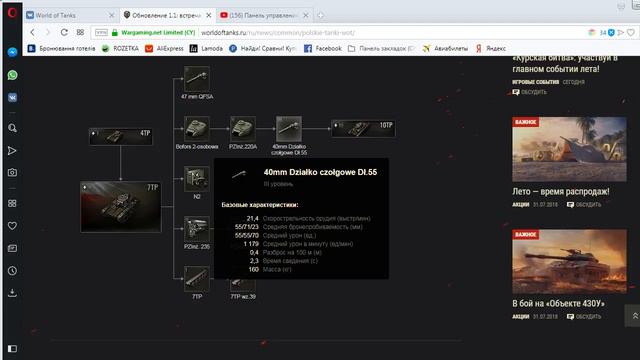Viewport: 640px width, 360px height.
Task: Open AliExpress bookmark
Action: [x=164, y=49]
